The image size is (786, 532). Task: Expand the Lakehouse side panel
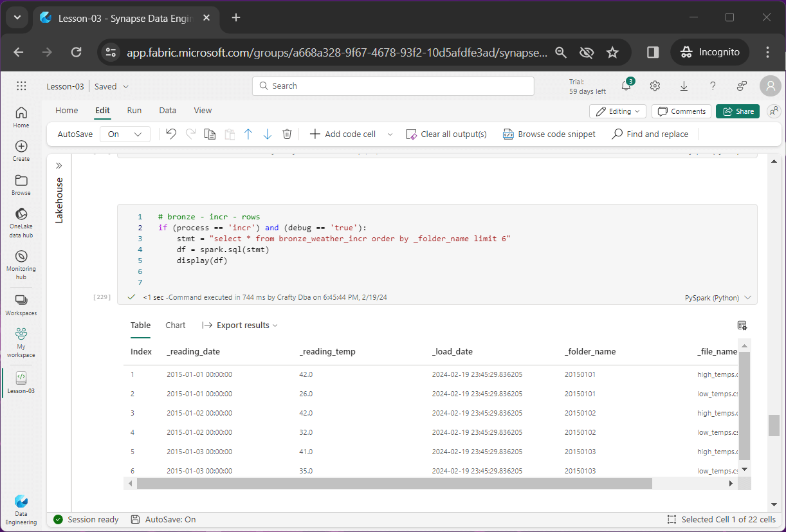[x=59, y=165]
